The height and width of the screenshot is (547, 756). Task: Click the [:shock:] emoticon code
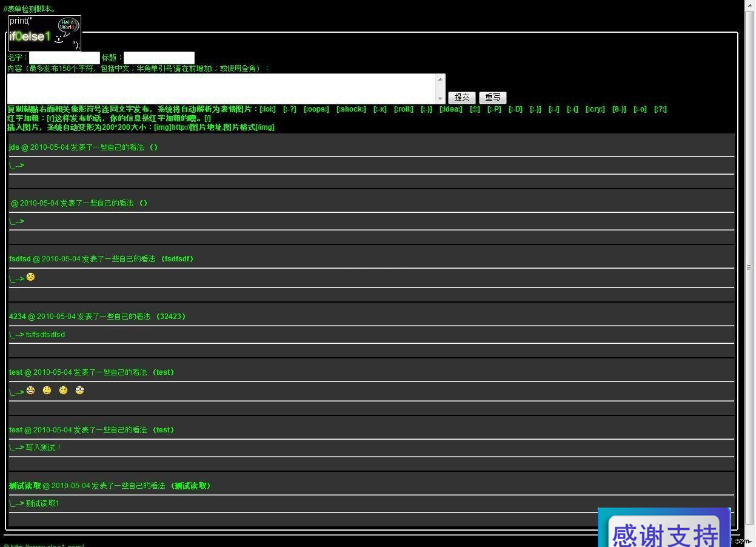[x=351, y=109]
